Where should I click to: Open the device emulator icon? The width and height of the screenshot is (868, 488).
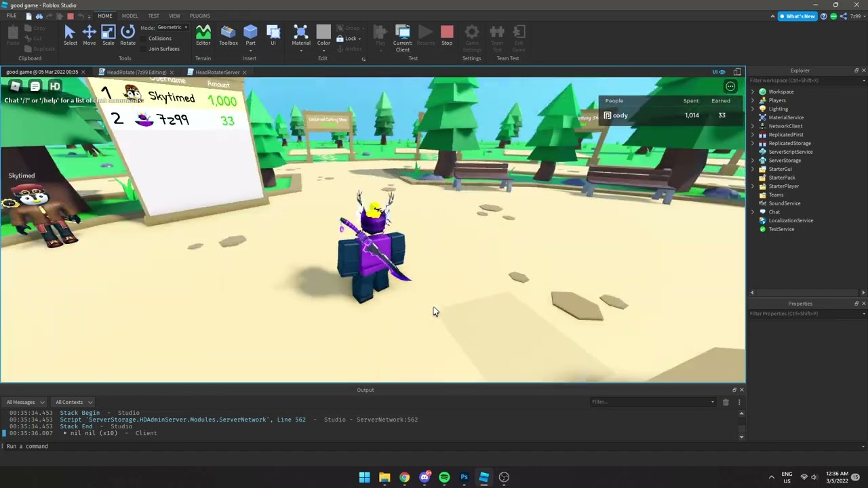pos(737,72)
